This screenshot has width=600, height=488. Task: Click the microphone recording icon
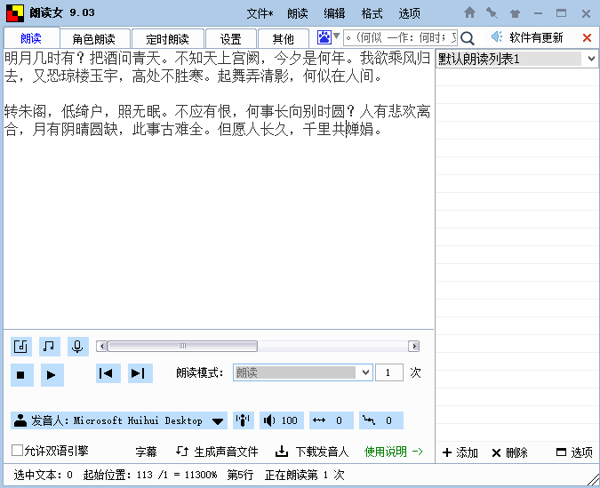(77, 346)
